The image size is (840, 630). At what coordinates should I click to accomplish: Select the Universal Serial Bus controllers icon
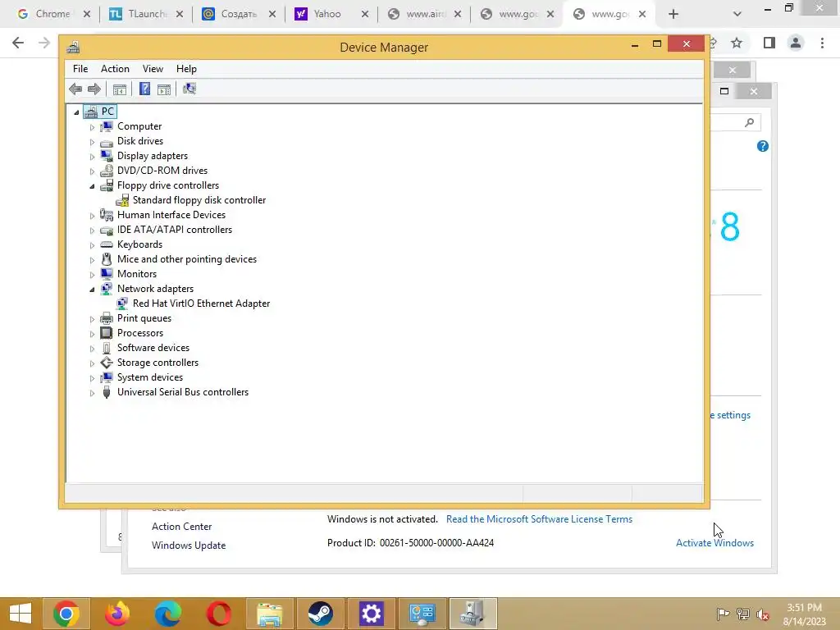107,392
